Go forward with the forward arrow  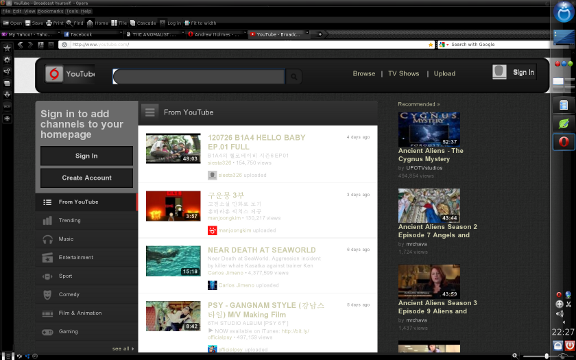(x=30, y=45)
